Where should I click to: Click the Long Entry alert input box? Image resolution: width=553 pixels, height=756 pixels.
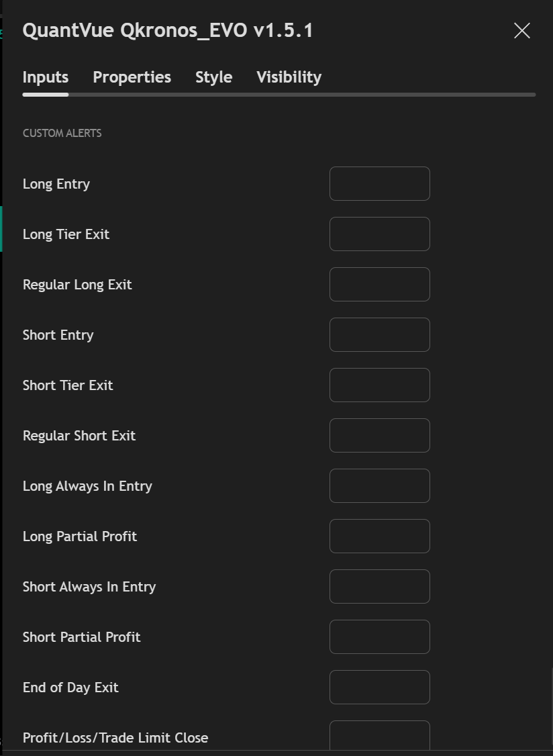[379, 184]
